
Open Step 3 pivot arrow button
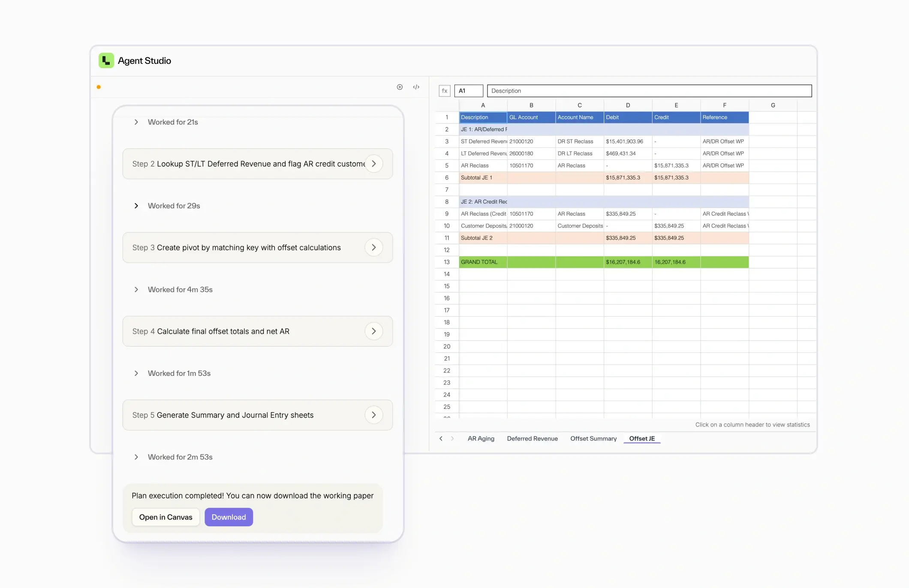click(x=374, y=247)
